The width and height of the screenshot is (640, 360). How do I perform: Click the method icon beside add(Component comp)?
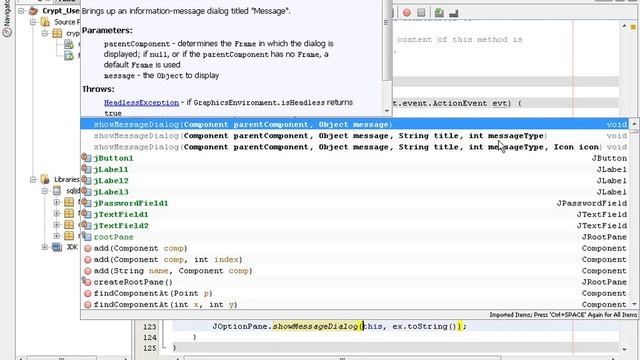87,249
